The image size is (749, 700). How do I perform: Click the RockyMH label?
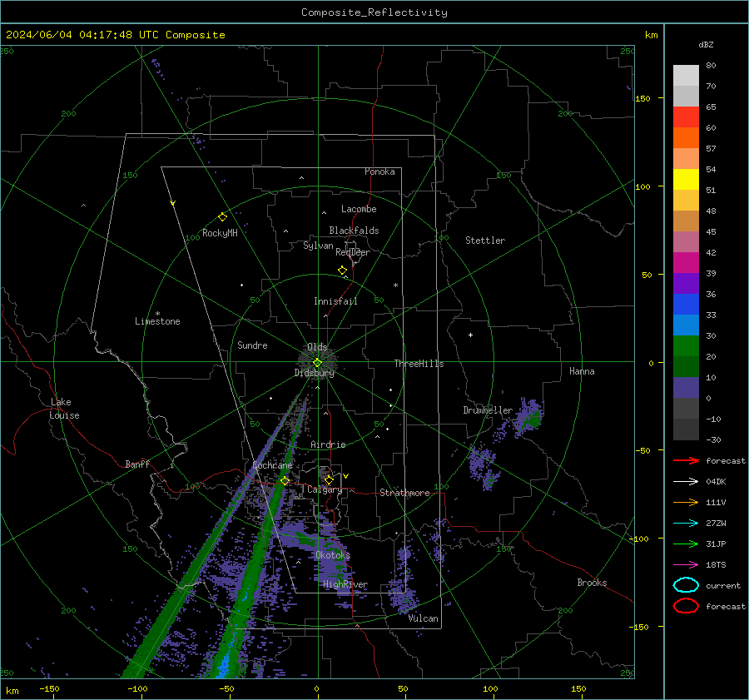coord(220,233)
